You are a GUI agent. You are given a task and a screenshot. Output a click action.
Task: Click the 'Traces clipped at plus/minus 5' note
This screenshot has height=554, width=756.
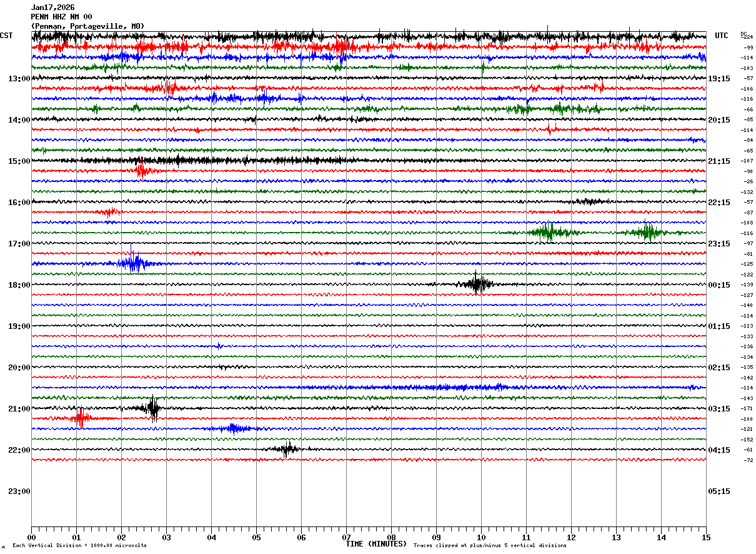click(490, 546)
